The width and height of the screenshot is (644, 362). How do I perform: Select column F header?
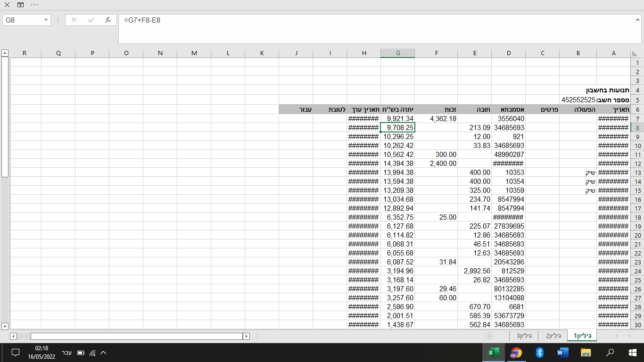437,53
